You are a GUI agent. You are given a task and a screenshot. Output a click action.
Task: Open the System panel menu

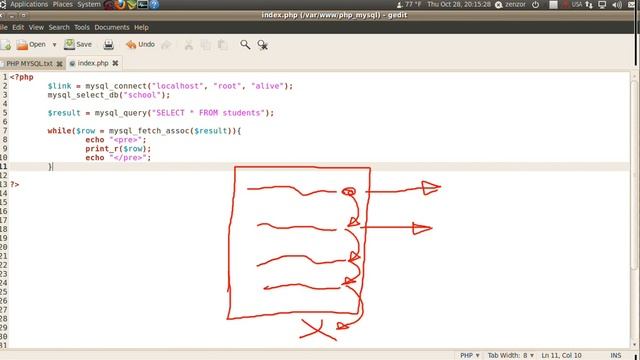[89, 4]
